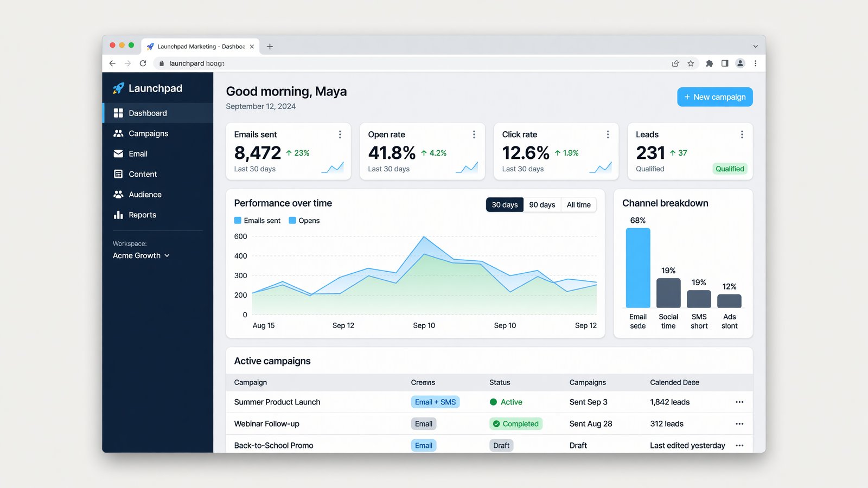Image resolution: width=868 pixels, height=488 pixels.
Task: Click the '1,842 leads' cell
Action: [x=669, y=402]
